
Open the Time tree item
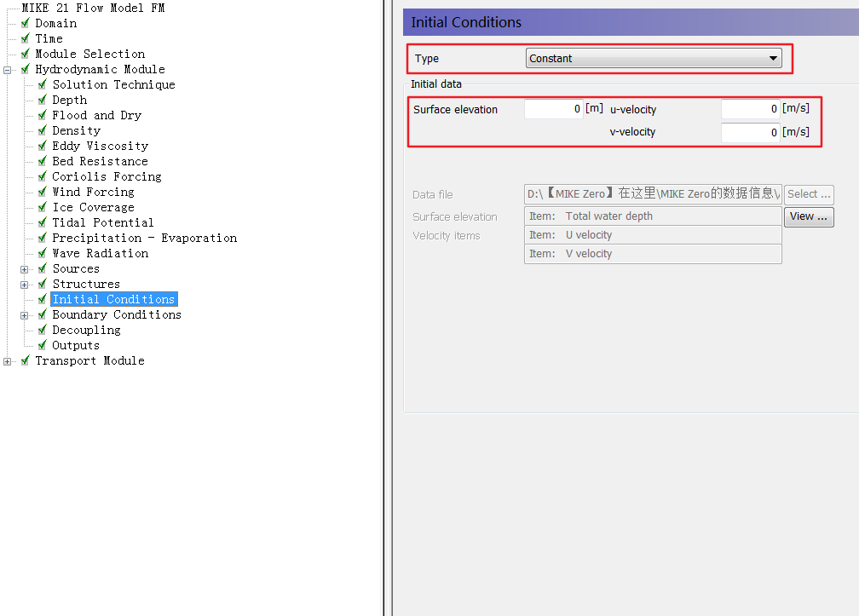49,38
